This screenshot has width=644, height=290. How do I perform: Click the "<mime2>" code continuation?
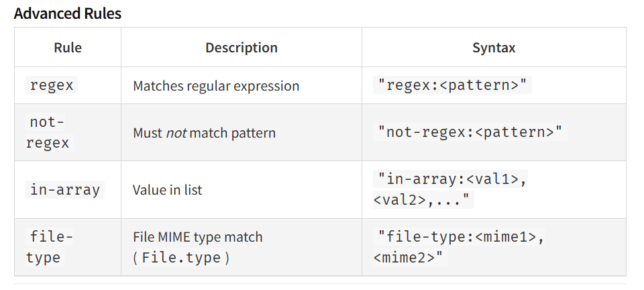pyautogui.click(x=411, y=257)
